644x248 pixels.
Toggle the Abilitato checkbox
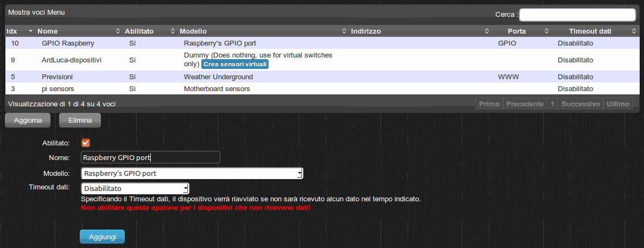point(86,143)
